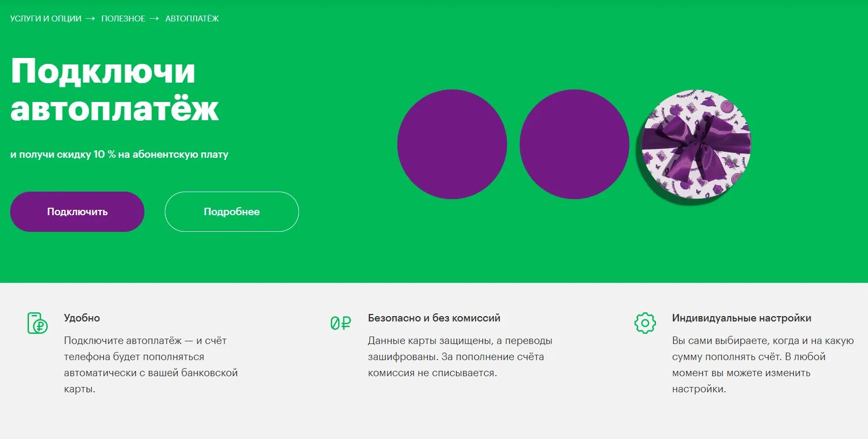Click the left purple circle
868x439 pixels.
click(452, 144)
